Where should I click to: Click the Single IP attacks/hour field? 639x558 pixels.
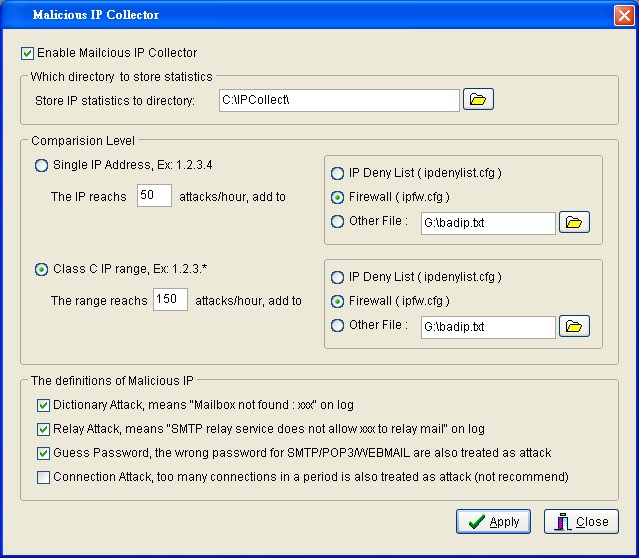154,197
